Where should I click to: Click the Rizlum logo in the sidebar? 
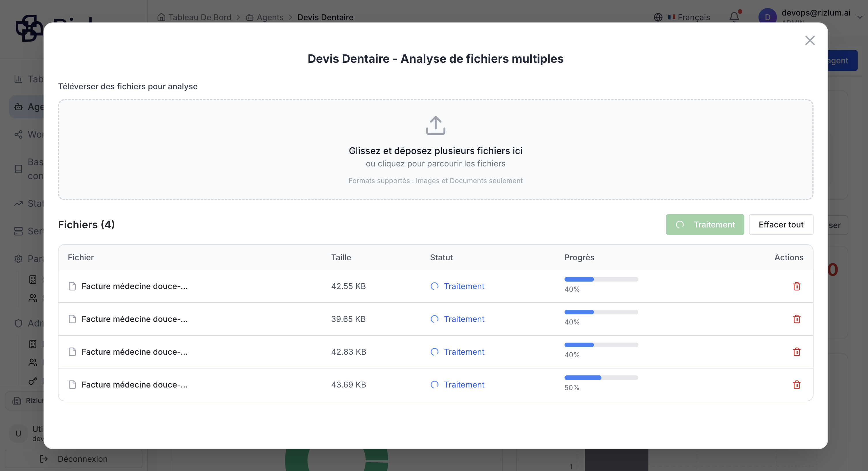[29, 28]
